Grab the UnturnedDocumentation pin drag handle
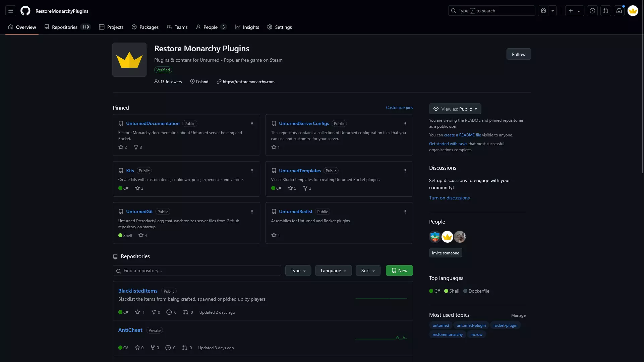 point(252,124)
